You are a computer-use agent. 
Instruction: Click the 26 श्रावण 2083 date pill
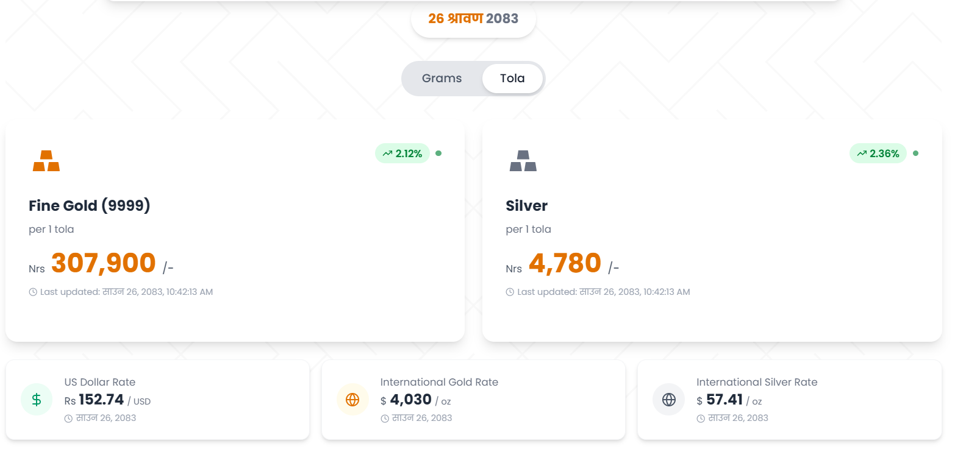[x=473, y=19]
